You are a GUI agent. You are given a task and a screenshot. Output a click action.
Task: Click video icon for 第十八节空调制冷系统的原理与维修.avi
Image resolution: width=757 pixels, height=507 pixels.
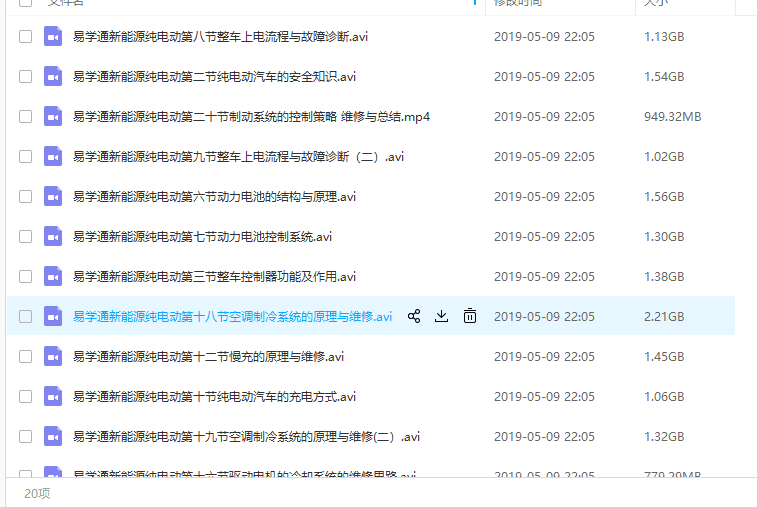click(53, 317)
